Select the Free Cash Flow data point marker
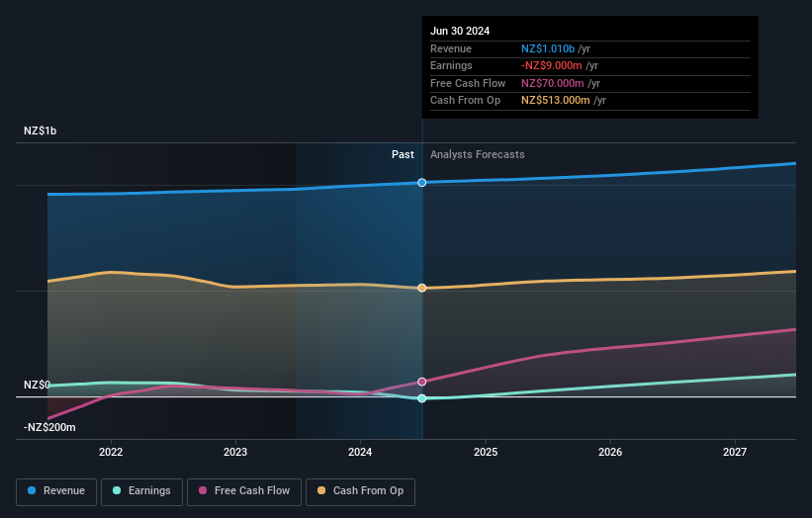The width and height of the screenshot is (812, 518). tap(422, 382)
